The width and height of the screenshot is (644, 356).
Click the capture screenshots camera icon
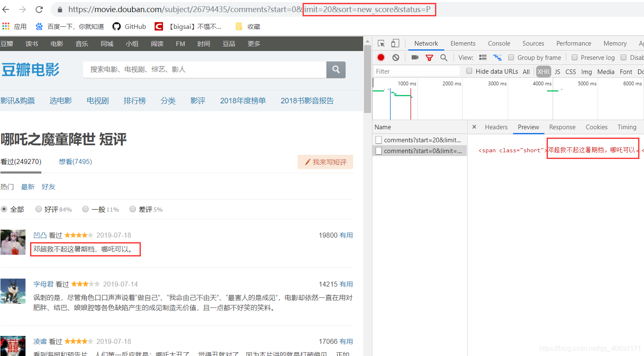coord(415,57)
